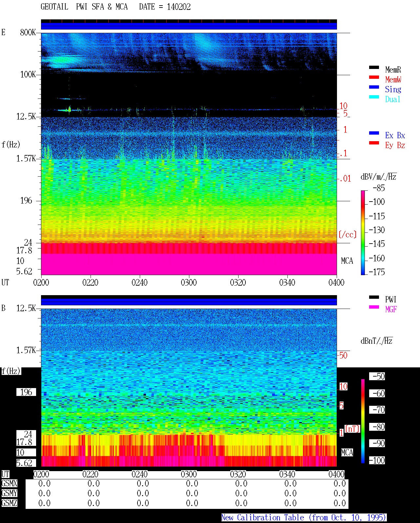Click the blue Sing legend swatch
Screen dimensions: 420x523
pos(374,87)
